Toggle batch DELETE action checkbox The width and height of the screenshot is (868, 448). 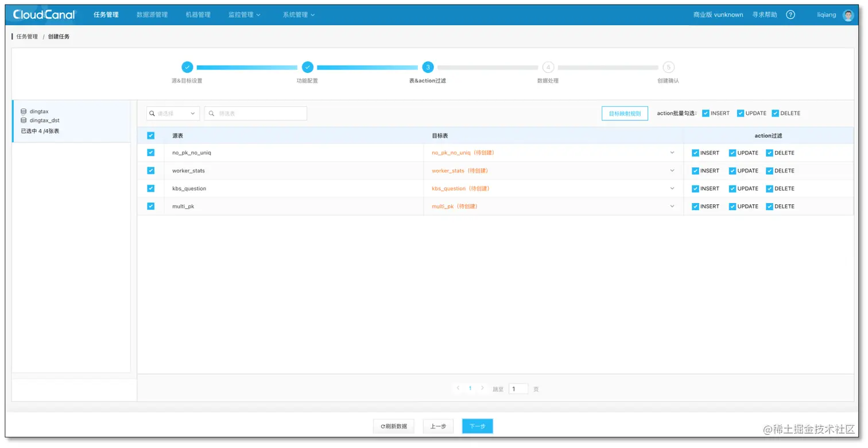775,114
